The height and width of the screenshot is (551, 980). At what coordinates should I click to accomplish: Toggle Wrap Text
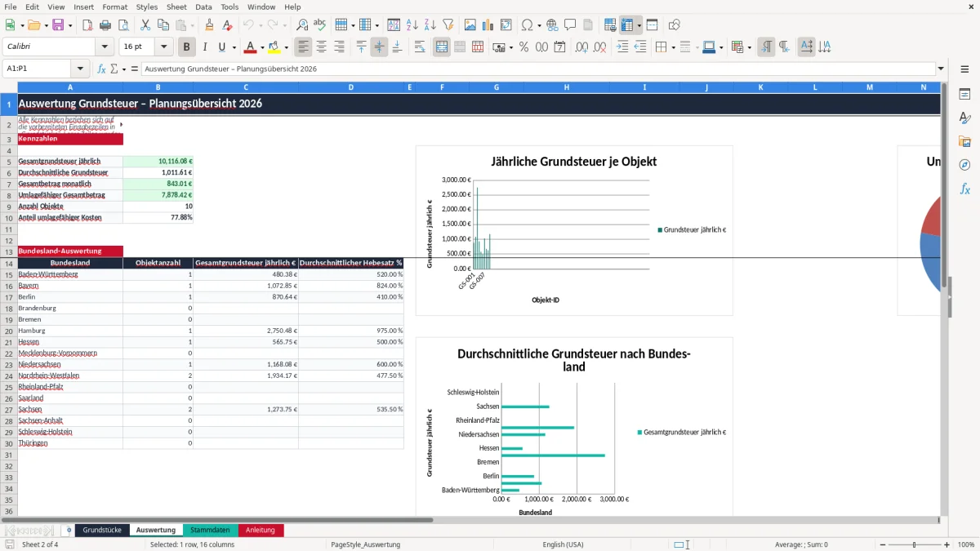(x=420, y=47)
